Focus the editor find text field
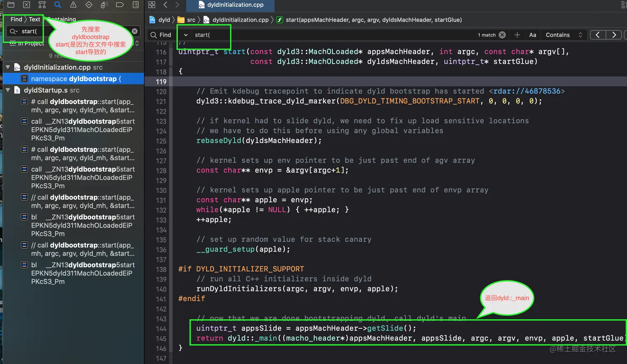627x364 pixels. 332,35
